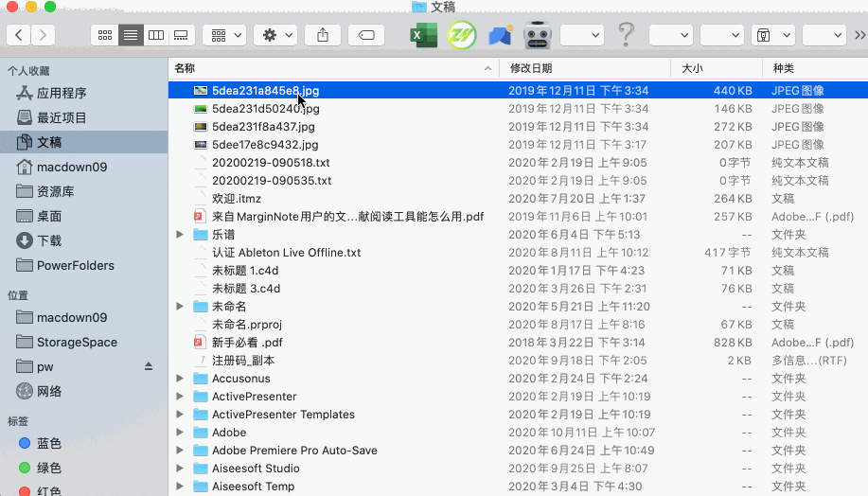Open the blank dropdown after the question mark
The image size is (868, 496).
(671, 35)
